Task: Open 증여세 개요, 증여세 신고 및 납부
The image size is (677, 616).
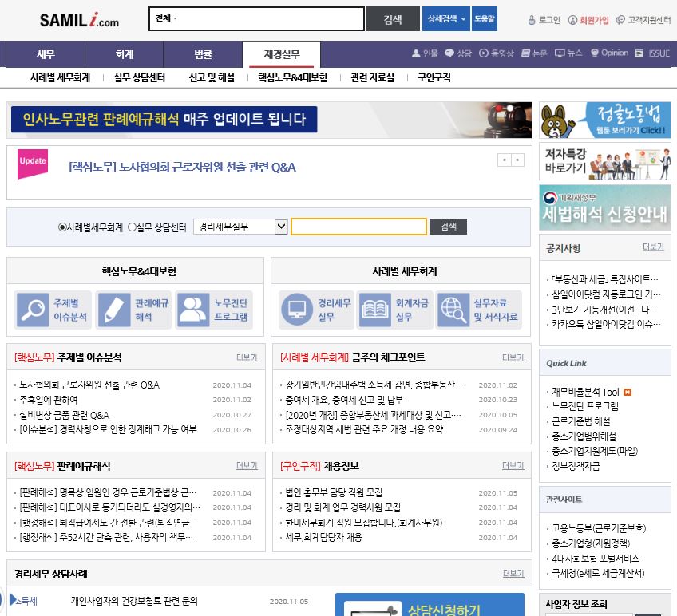Action: 344,400
